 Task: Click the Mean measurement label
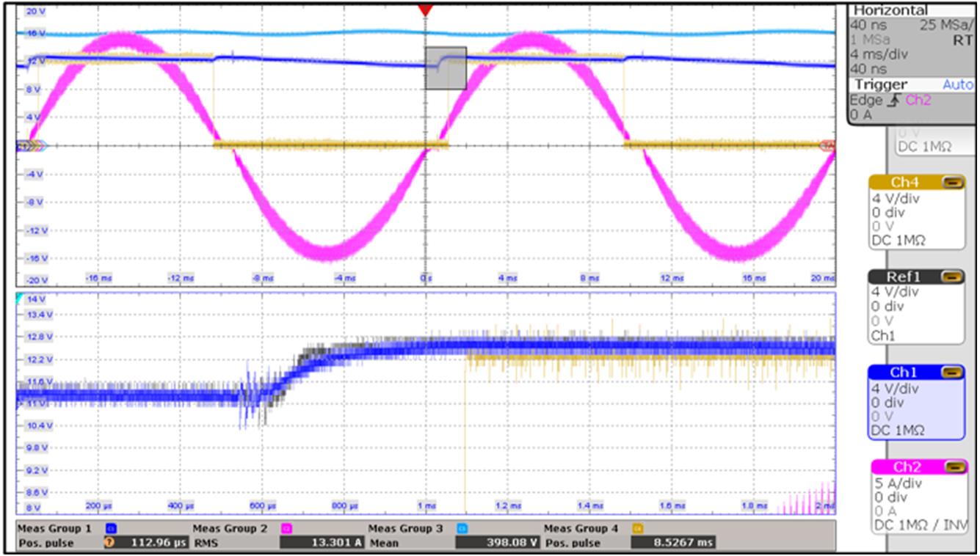[382, 544]
